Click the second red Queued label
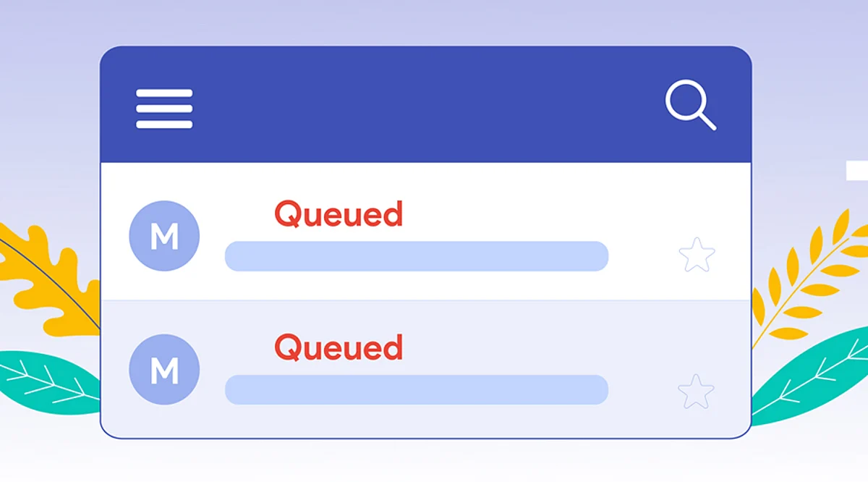Image resolution: width=868 pixels, height=482 pixels. point(339,347)
